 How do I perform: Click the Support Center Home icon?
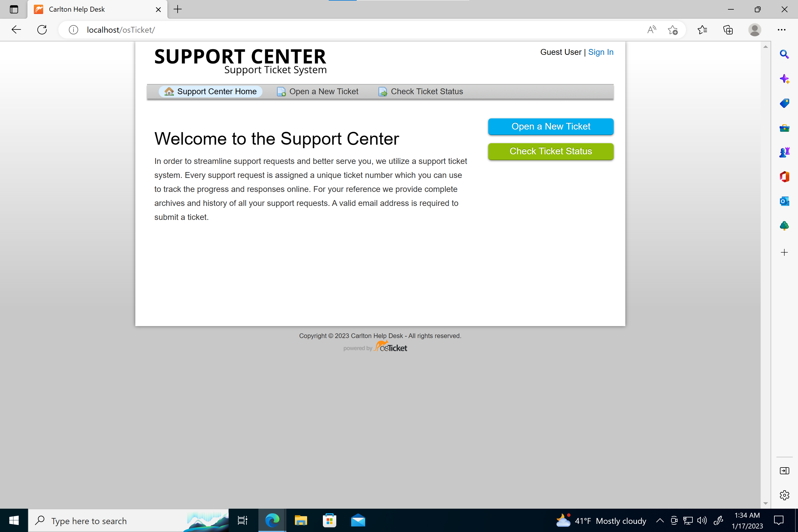click(x=169, y=92)
